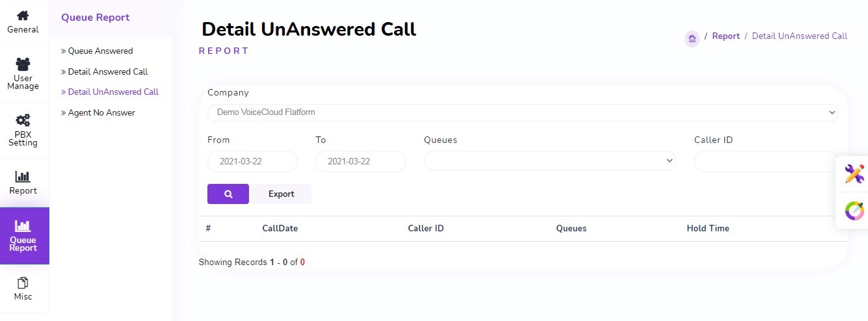
Task: Click the General home icon in sidebar
Action: click(23, 16)
